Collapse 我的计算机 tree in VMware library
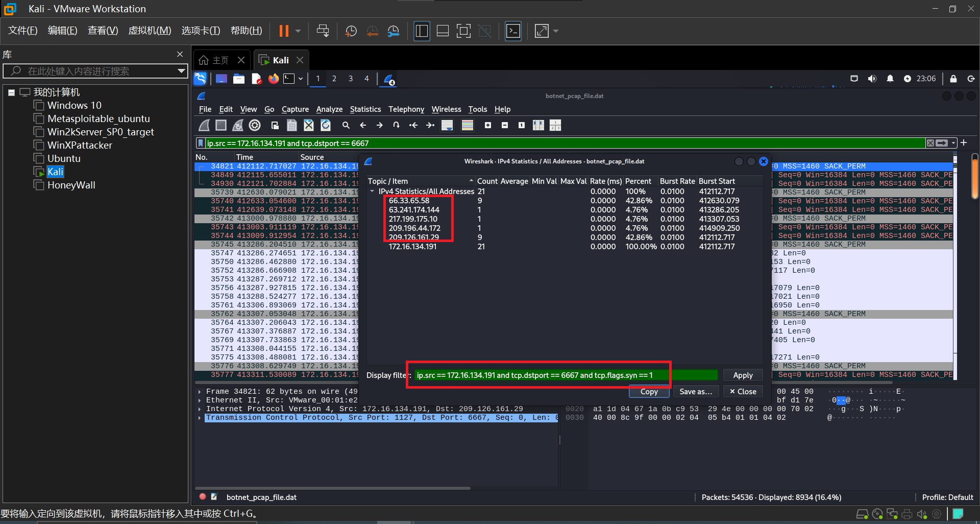This screenshot has width=980, height=524. [x=11, y=92]
